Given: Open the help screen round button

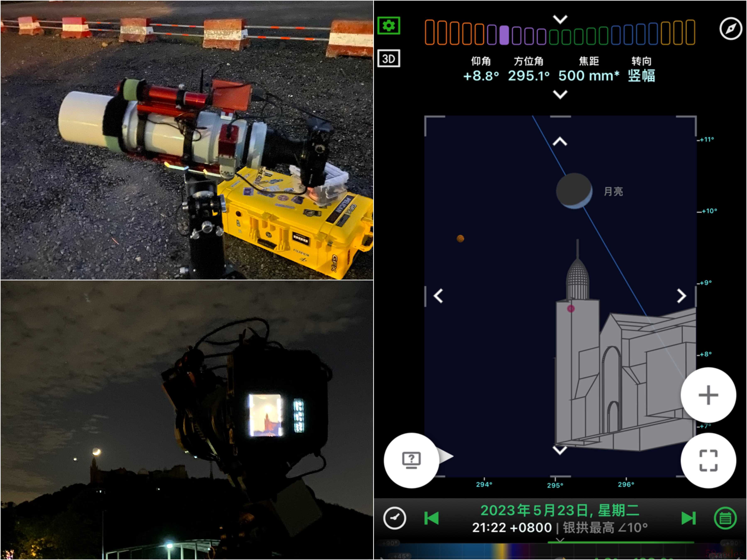Looking at the screenshot, I should [411, 460].
